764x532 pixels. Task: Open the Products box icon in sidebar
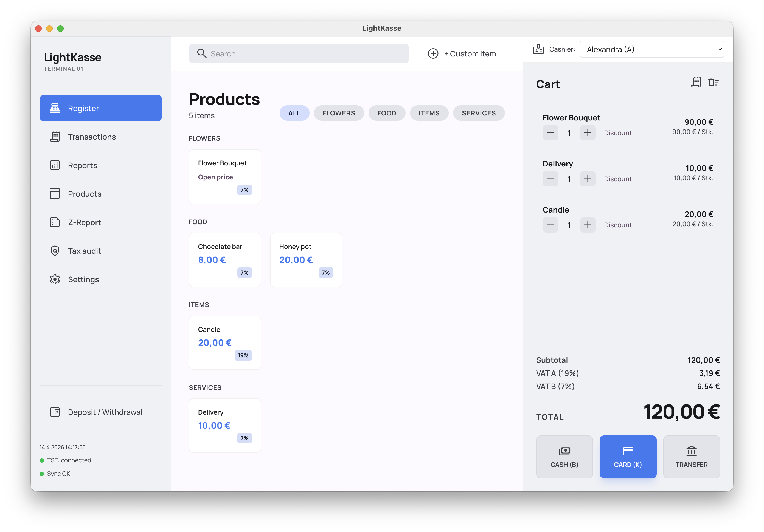[55, 194]
